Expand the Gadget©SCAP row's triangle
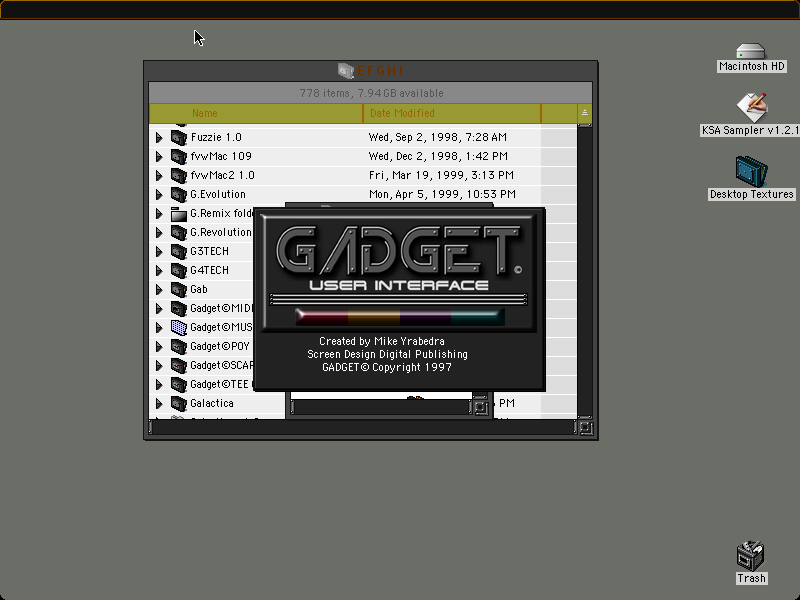800x600 pixels. [159, 365]
